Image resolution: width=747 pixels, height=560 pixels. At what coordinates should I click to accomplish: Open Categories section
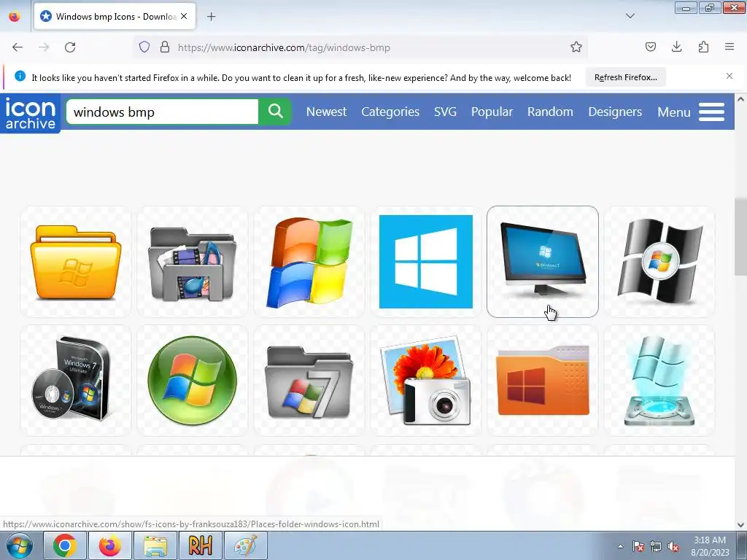pos(390,112)
